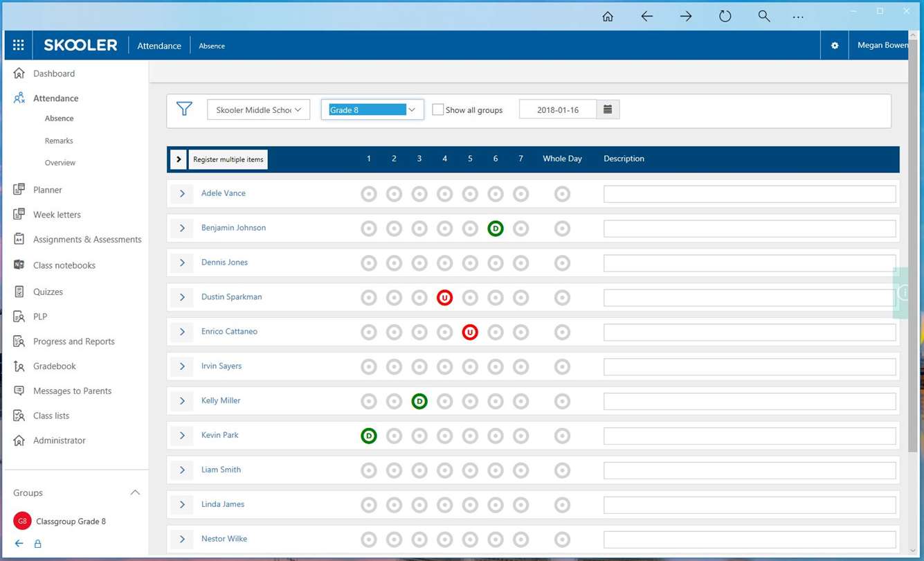Collapse the Groups section chevron
924x561 pixels.
coord(135,492)
